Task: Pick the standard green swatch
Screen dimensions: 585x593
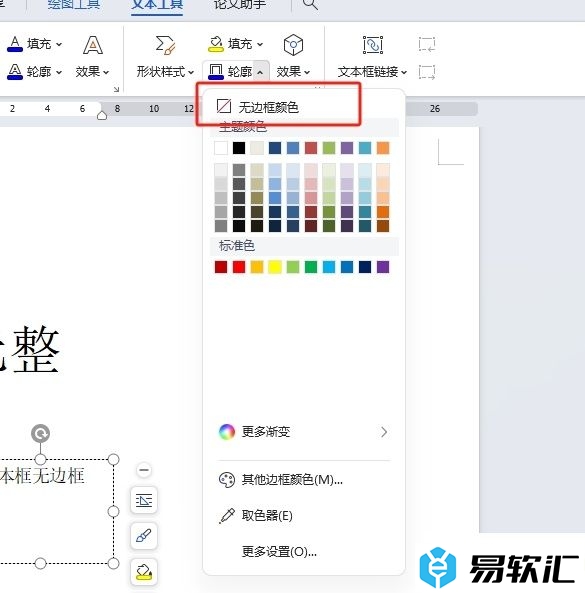Action: click(311, 267)
